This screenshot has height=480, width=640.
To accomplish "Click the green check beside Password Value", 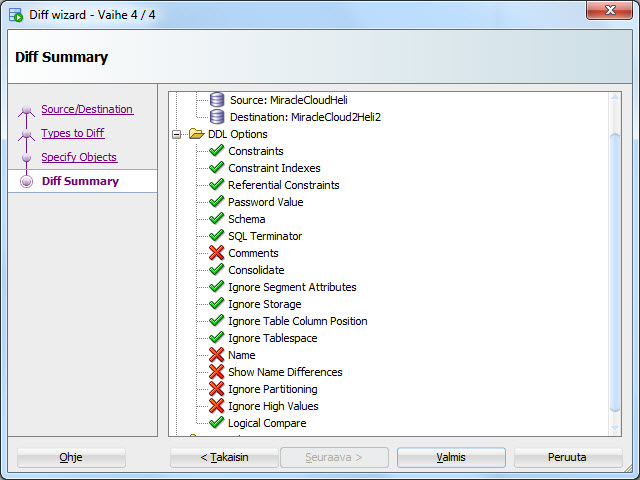I will click(x=216, y=202).
